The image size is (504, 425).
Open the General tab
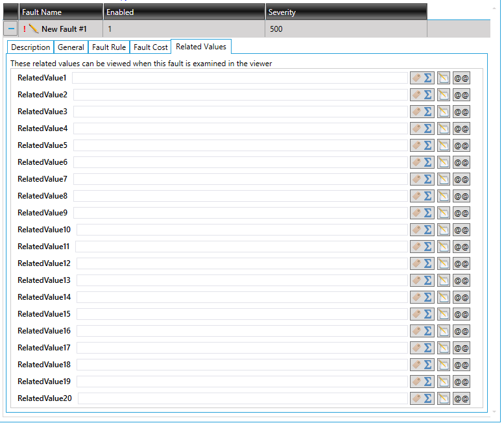coord(71,47)
